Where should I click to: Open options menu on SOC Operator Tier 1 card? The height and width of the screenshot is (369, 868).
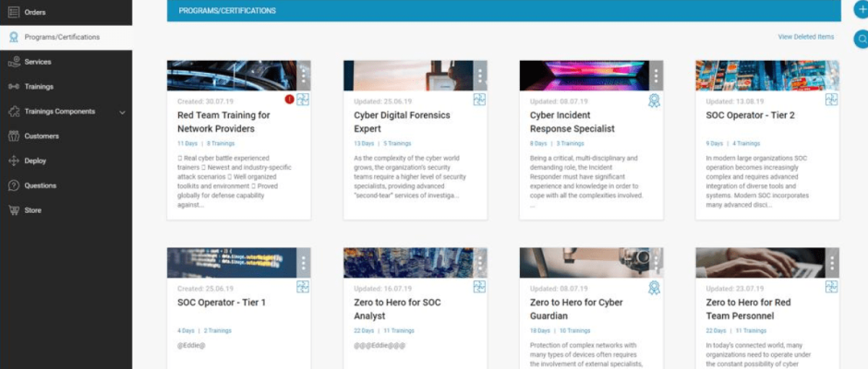(x=304, y=263)
